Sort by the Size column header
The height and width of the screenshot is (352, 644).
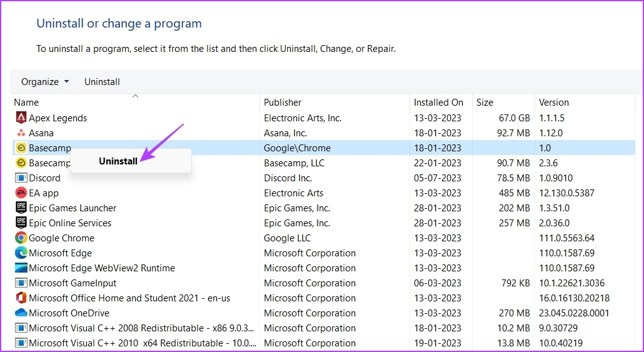point(485,103)
